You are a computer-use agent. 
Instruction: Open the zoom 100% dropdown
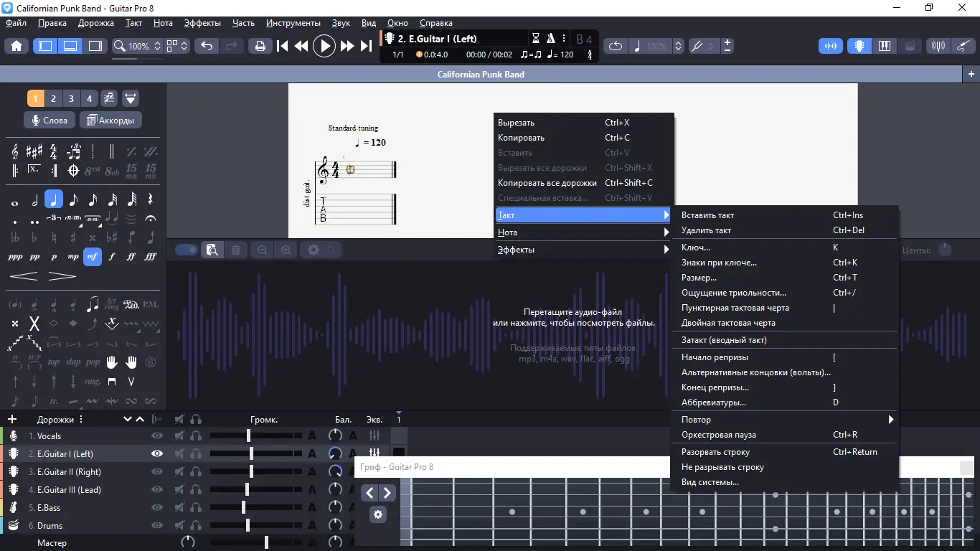(139, 46)
